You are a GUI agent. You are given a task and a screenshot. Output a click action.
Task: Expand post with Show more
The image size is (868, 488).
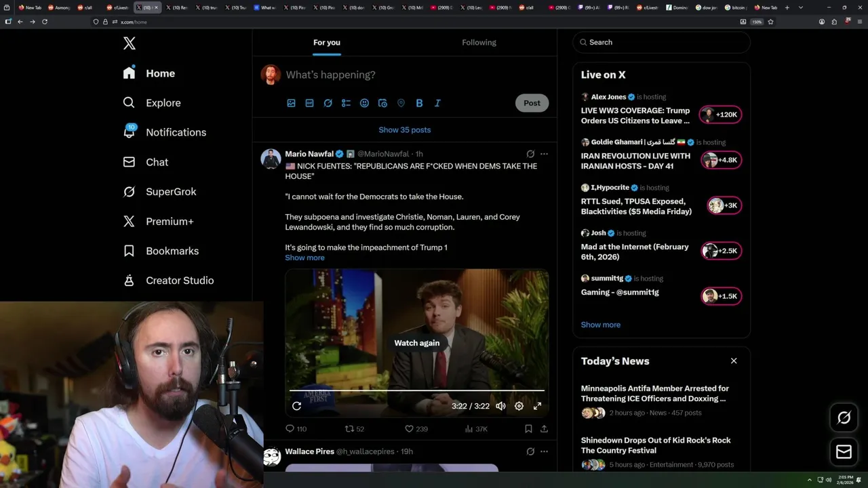point(304,258)
